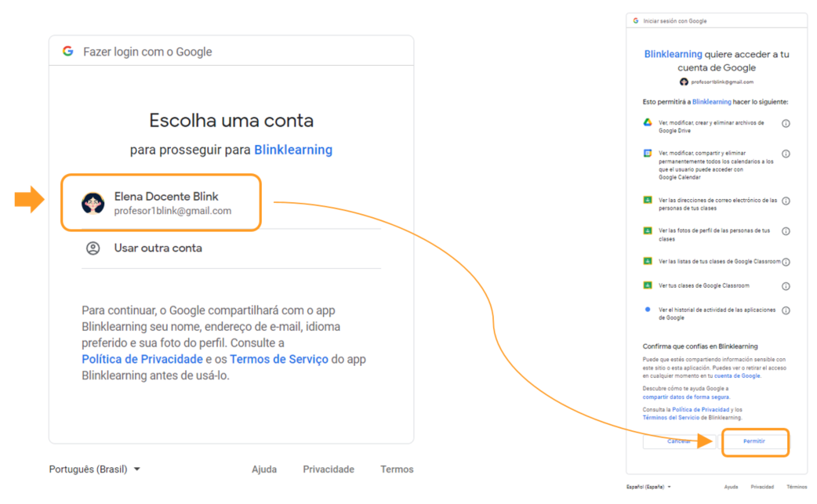Click info icon beside Google Drive permission

pos(786,124)
